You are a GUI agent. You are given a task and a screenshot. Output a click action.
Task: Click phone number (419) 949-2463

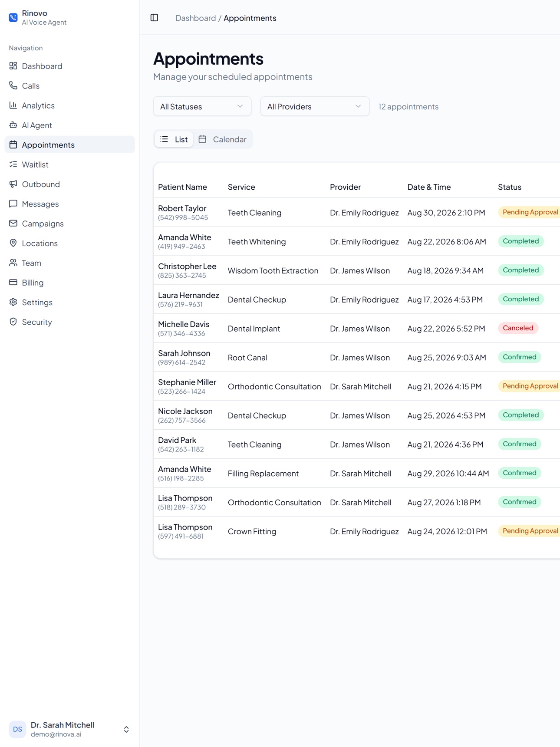pos(181,247)
